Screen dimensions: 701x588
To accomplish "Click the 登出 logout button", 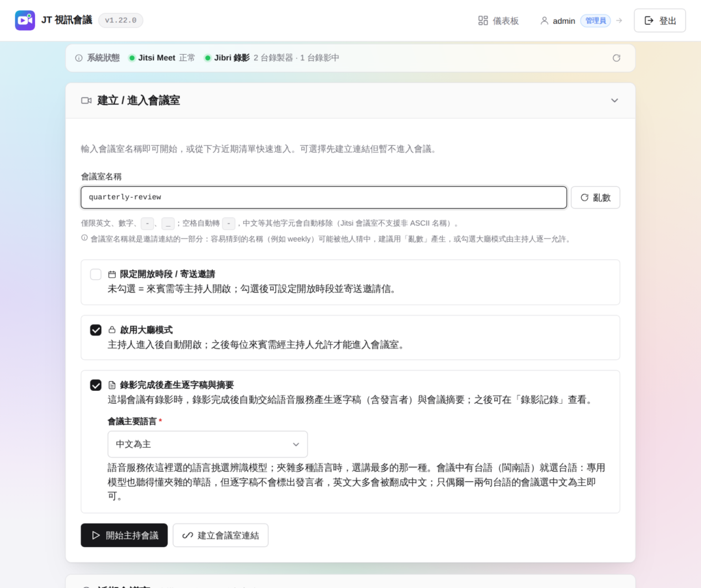I will (660, 21).
